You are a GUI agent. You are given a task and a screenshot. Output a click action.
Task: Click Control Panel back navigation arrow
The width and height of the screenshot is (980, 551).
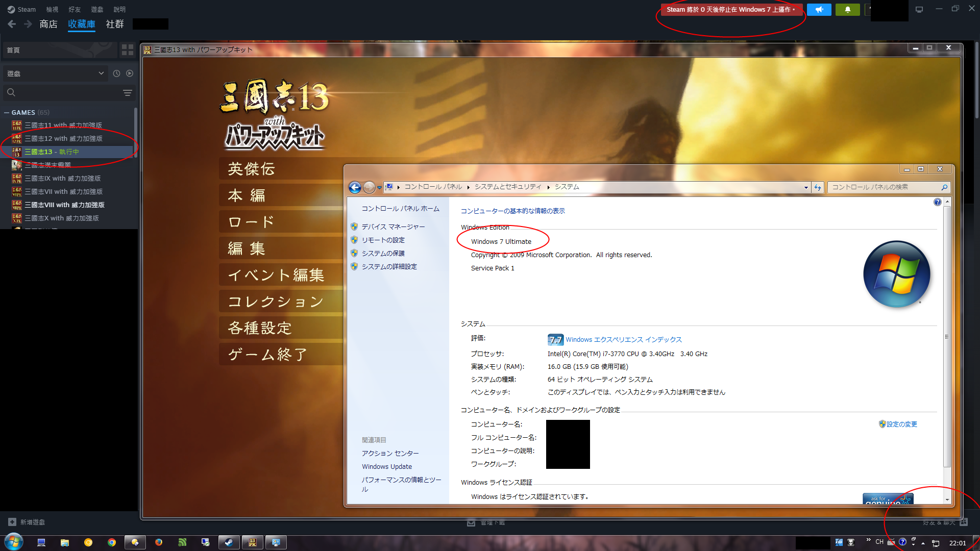[355, 187]
